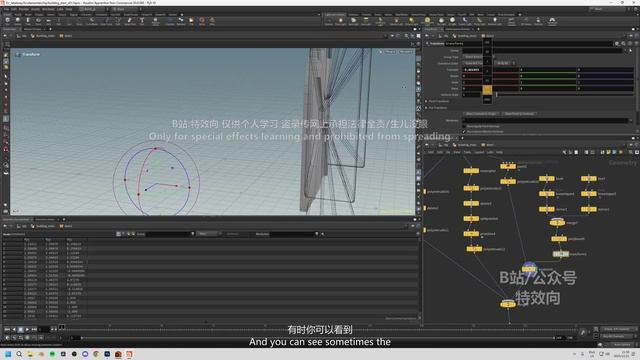The height and width of the screenshot is (360, 640).
Task: Click the Windows Start button
Action: coord(8,354)
